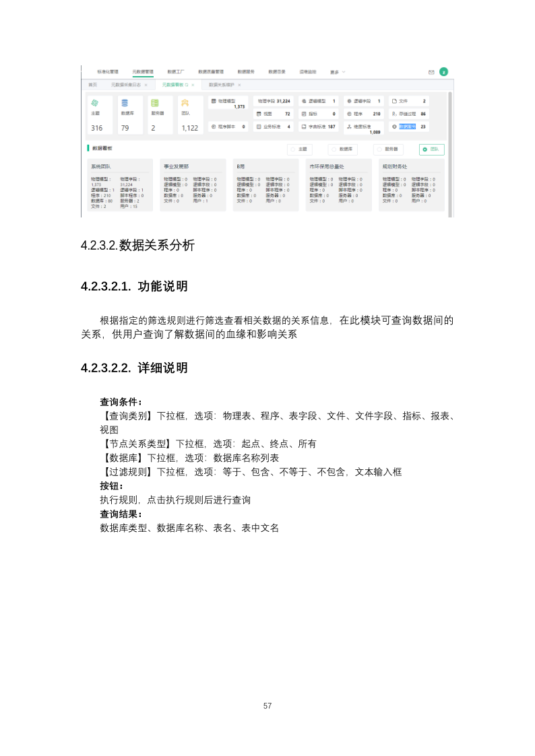Click heading 4.2.3.2.2. 详细说明
535x756 pixels.
pos(134,368)
